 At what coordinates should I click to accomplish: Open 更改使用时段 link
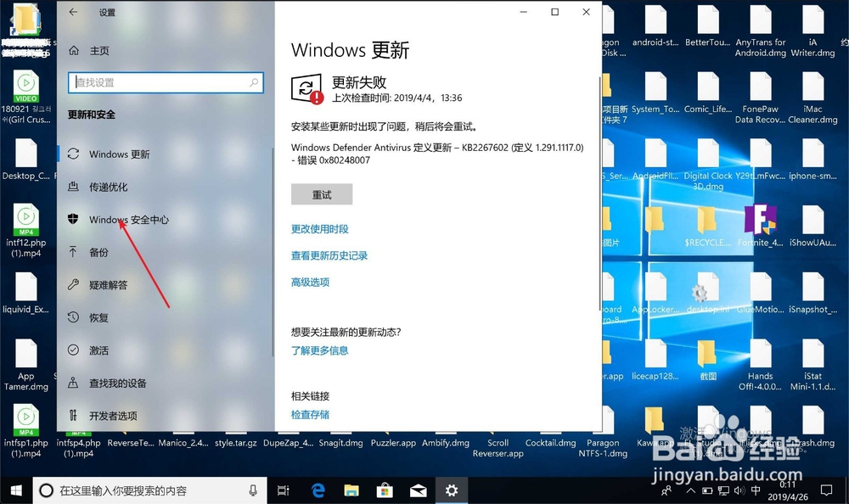click(x=320, y=229)
